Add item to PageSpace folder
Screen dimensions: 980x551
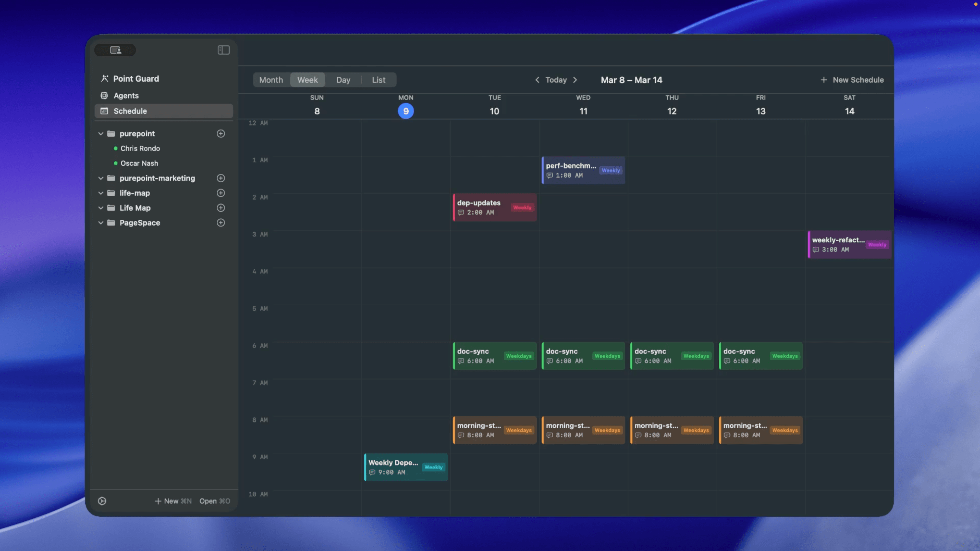click(221, 222)
